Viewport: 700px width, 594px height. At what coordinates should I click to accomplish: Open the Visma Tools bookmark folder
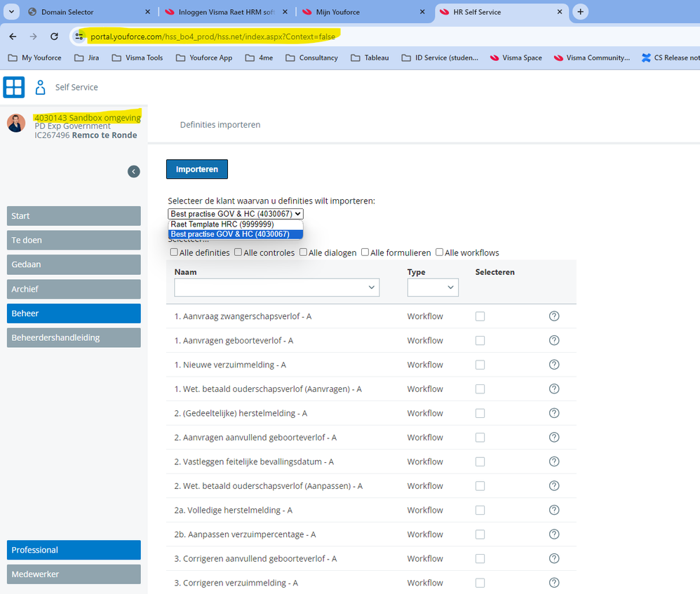click(137, 58)
